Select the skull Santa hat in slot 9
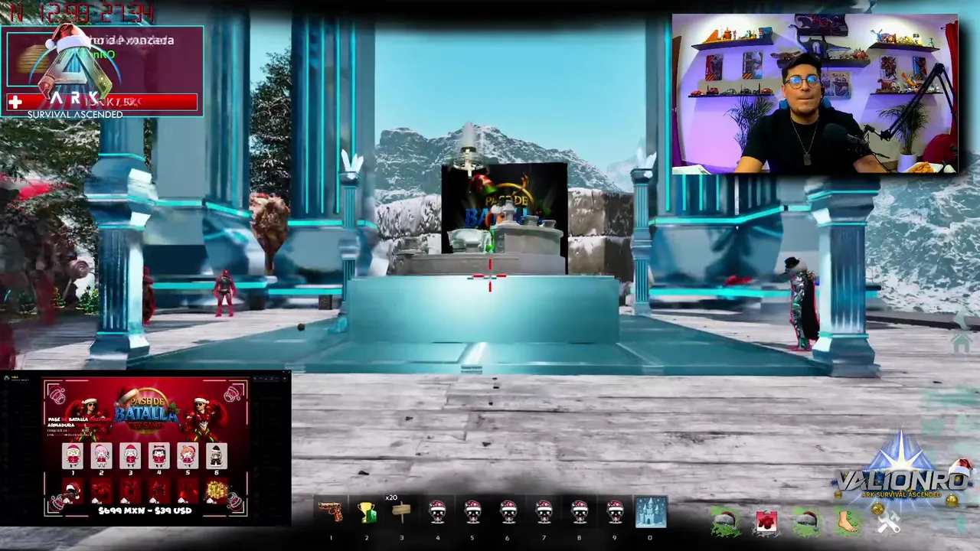The image size is (980, 551). tap(615, 512)
